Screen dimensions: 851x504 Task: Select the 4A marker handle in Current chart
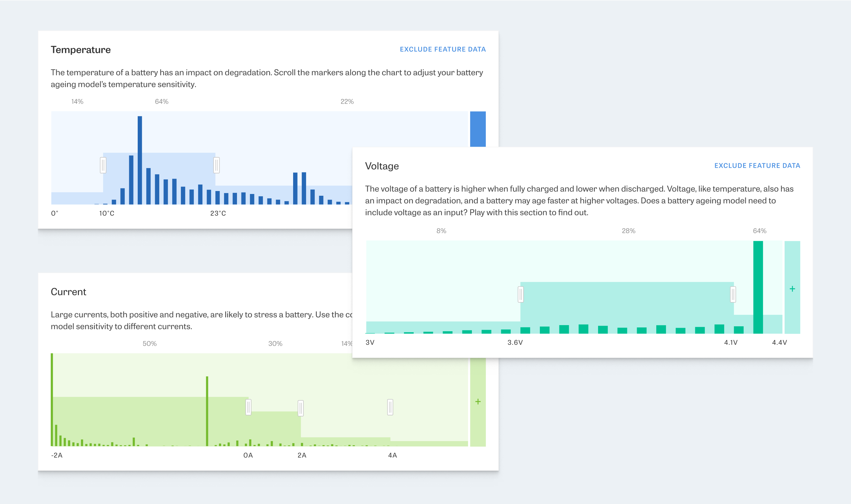click(x=390, y=407)
